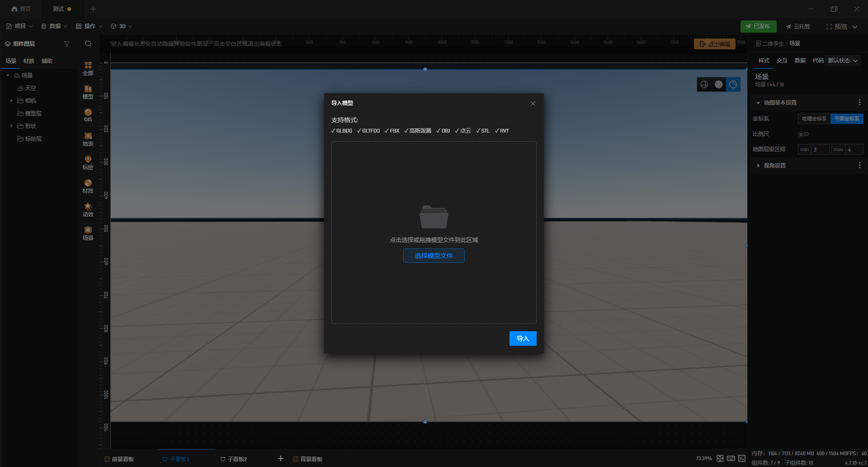Go to the 首页 home tab

[x=21, y=9]
